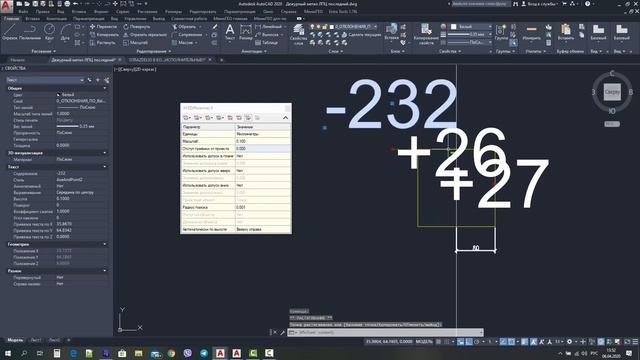Click the ViewCube Сверху face
The height and width of the screenshot is (360, 640).
612,92
